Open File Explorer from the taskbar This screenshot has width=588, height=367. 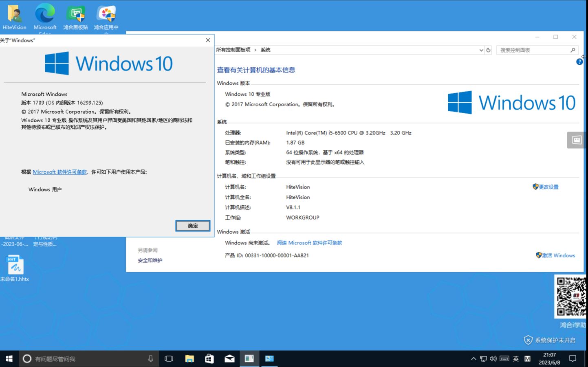(189, 358)
